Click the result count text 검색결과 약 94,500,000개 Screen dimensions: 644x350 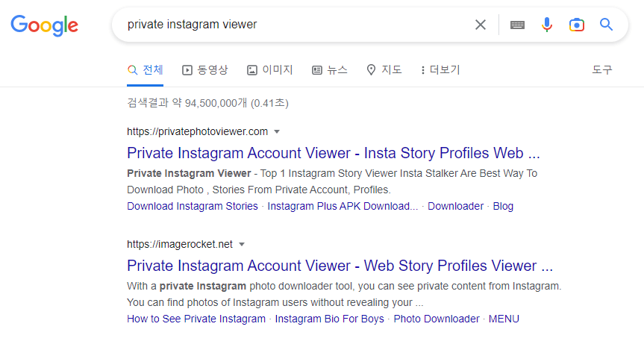tap(187, 103)
